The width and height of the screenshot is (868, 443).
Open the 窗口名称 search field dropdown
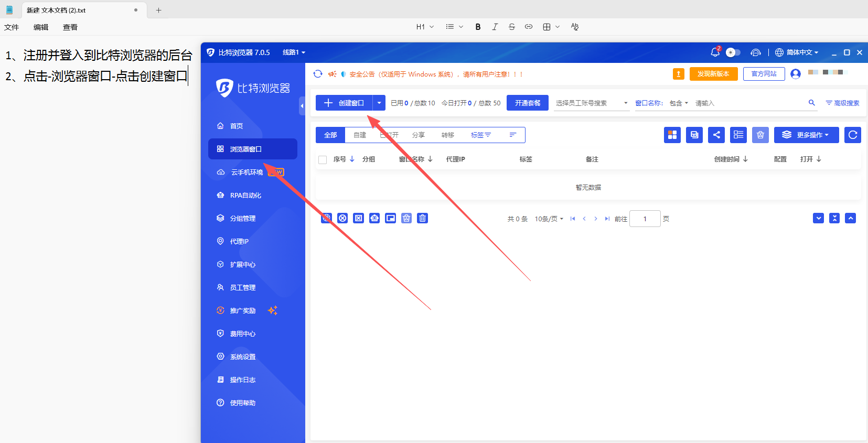pyautogui.click(x=649, y=103)
